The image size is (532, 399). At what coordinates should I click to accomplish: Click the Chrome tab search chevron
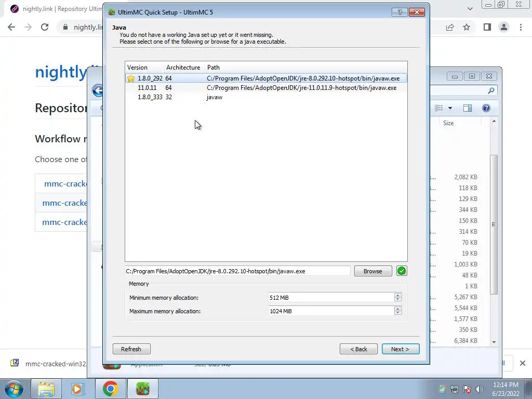[x=470, y=9]
